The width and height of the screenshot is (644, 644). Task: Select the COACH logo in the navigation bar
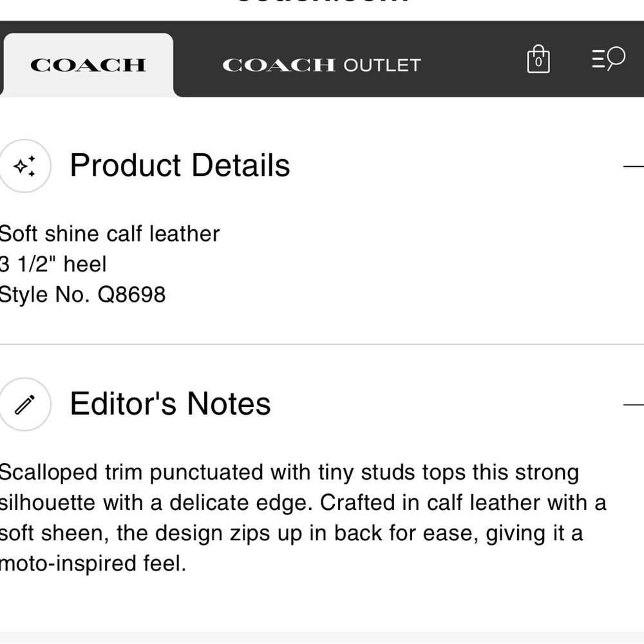coord(88,64)
